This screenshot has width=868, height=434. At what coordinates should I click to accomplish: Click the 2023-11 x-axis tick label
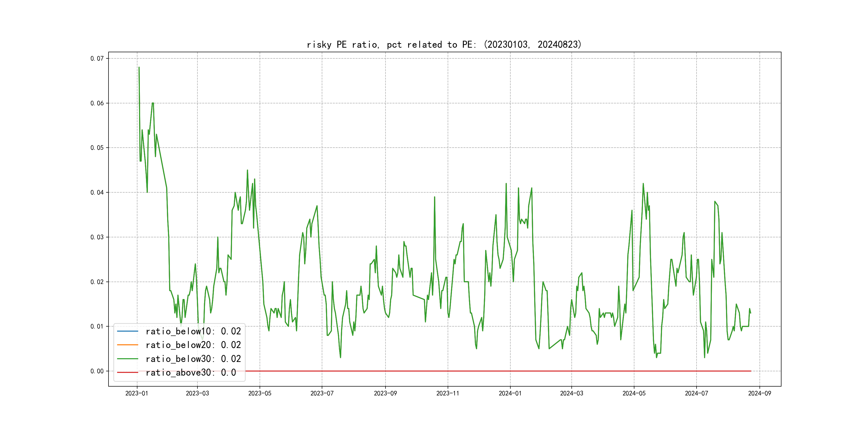[447, 393]
